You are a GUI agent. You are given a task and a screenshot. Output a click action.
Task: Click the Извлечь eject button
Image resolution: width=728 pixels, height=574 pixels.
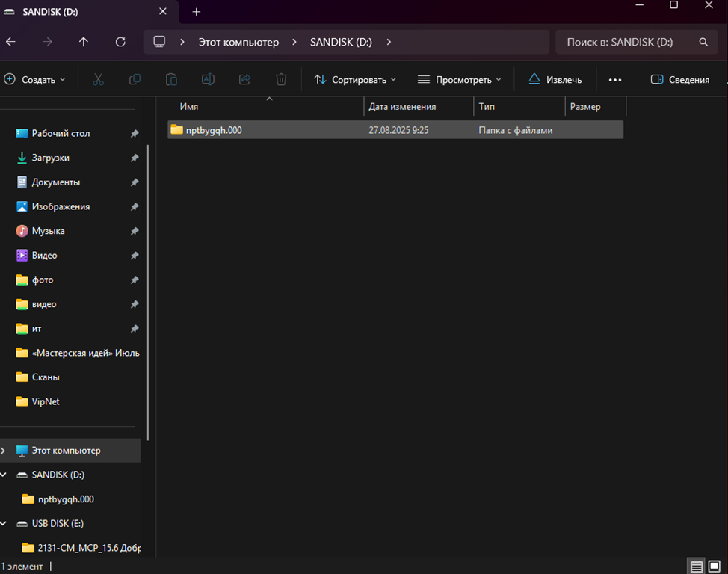[555, 79]
